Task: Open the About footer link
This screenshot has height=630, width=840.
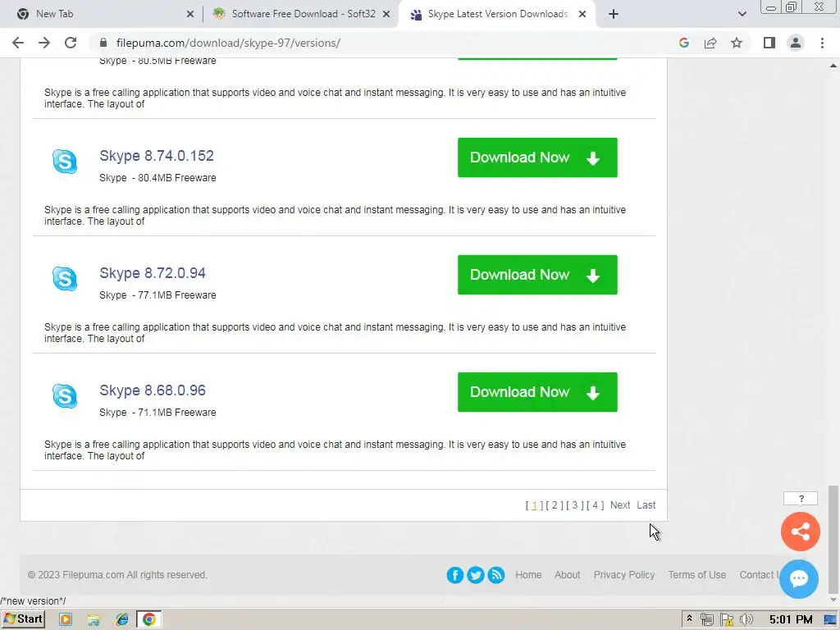Action: click(x=568, y=575)
